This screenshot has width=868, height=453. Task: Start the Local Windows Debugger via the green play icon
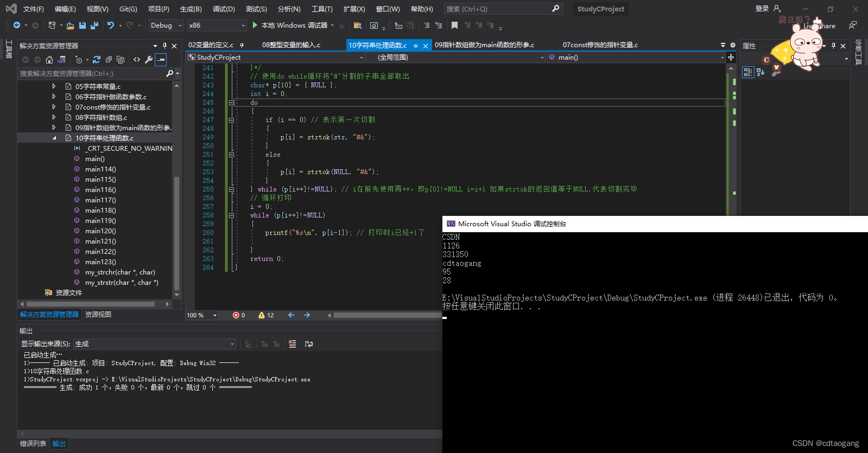[x=255, y=25]
